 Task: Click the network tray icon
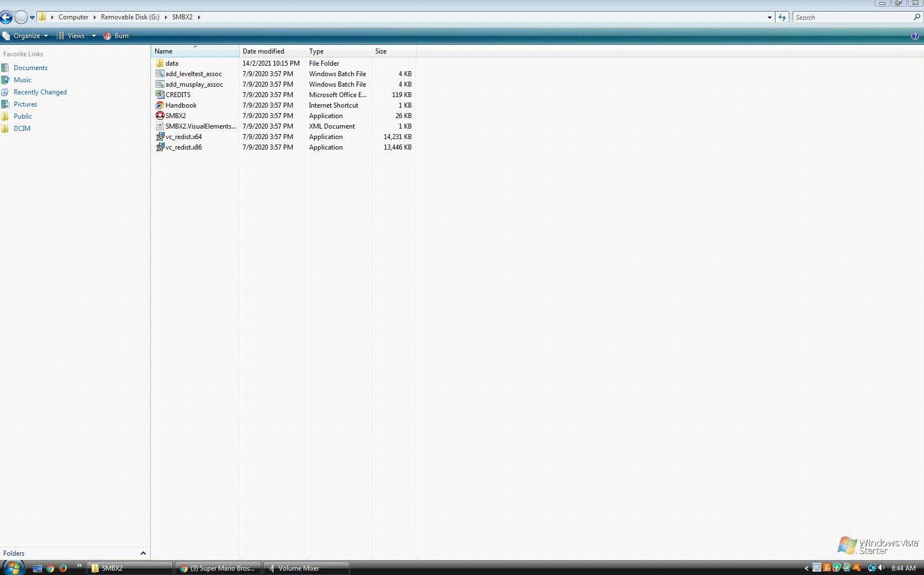pyautogui.click(x=872, y=567)
